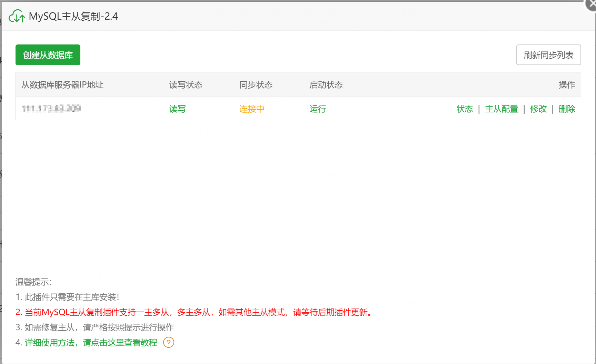Click 删除 to remove the slave database
Screen dimensions: 596x364
point(567,109)
